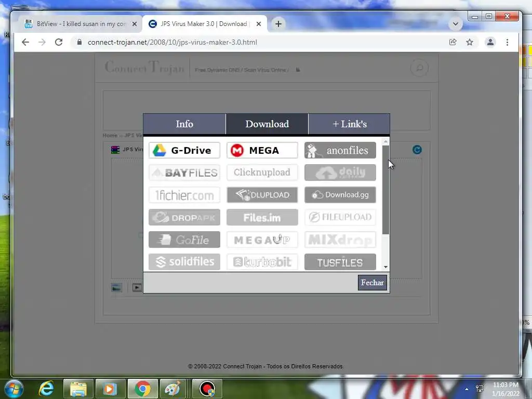Switch to Chrome on the taskbar
Image resolution: width=532 pixels, height=399 pixels.
point(142,389)
